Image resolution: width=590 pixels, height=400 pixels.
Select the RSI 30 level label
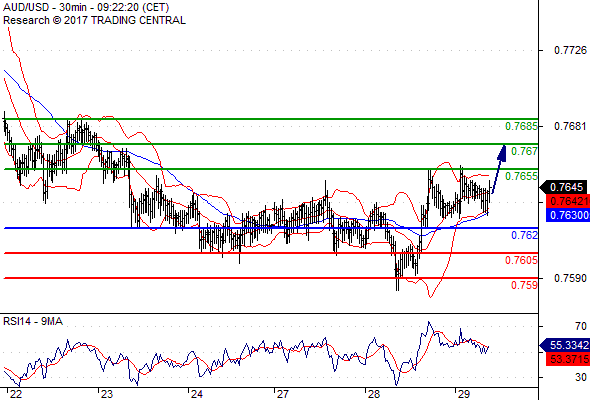pos(581,377)
